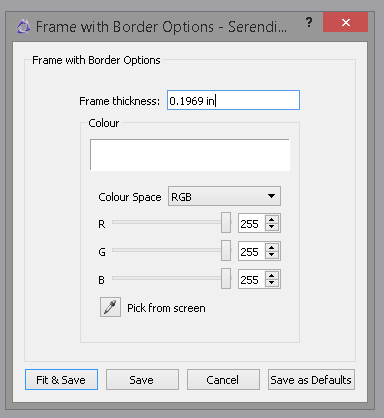The height and width of the screenshot is (418, 384).
Task: Click the white colour preview swatch
Action: 190,155
